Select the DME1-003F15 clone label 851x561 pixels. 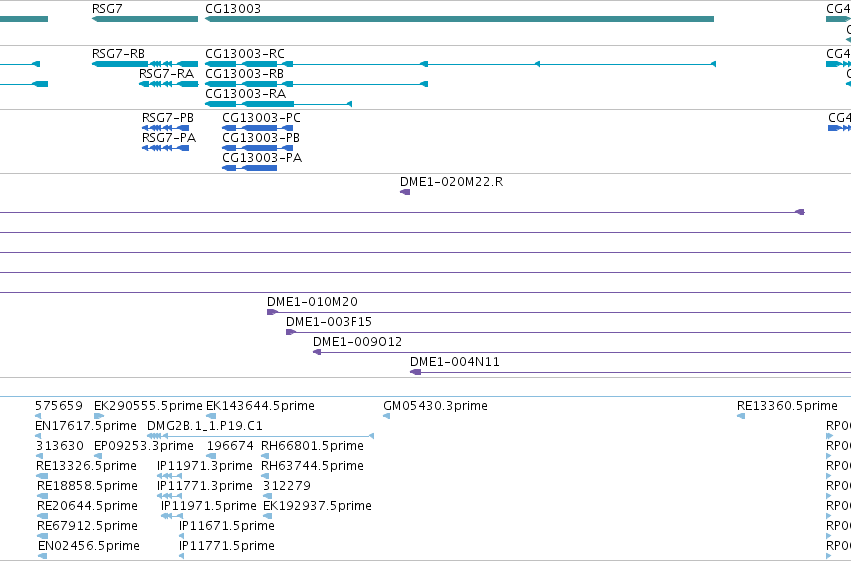pyautogui.click(x=329, y=322)
